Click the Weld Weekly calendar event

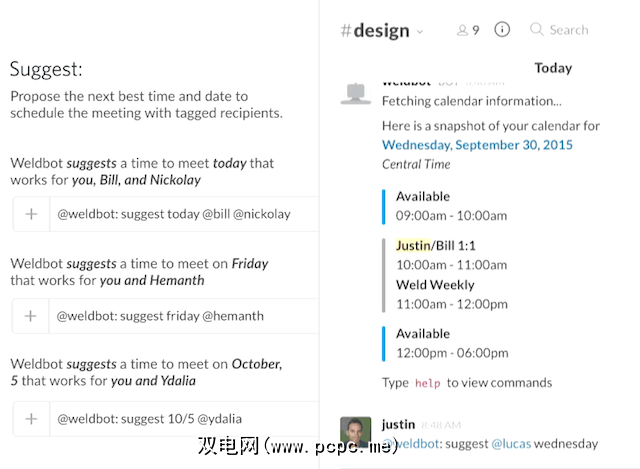435,285
